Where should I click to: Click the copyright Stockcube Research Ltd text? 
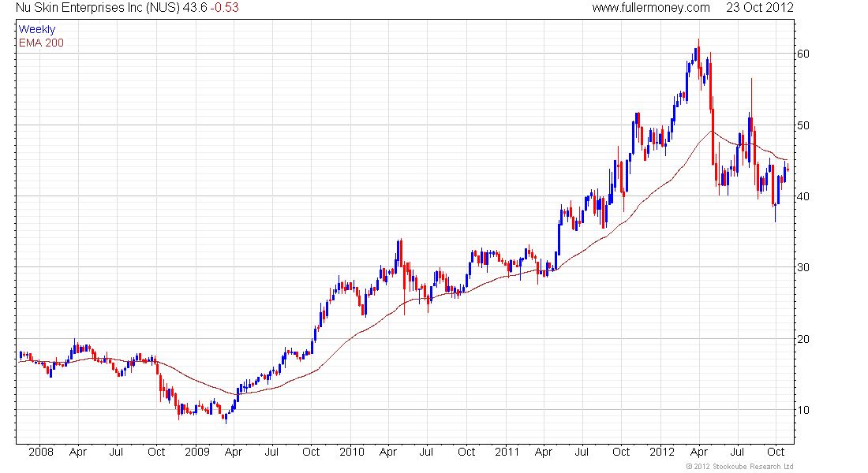739,467
